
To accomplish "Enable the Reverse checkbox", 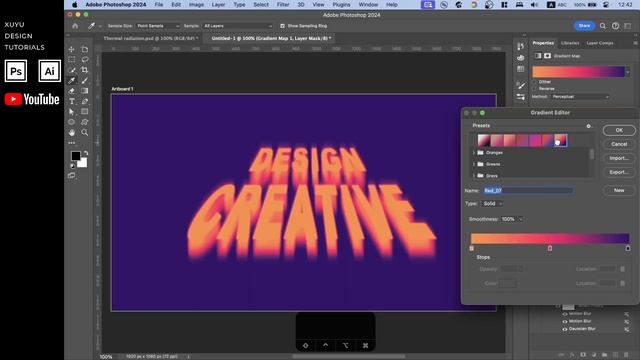I will click(x=535, y=89).
